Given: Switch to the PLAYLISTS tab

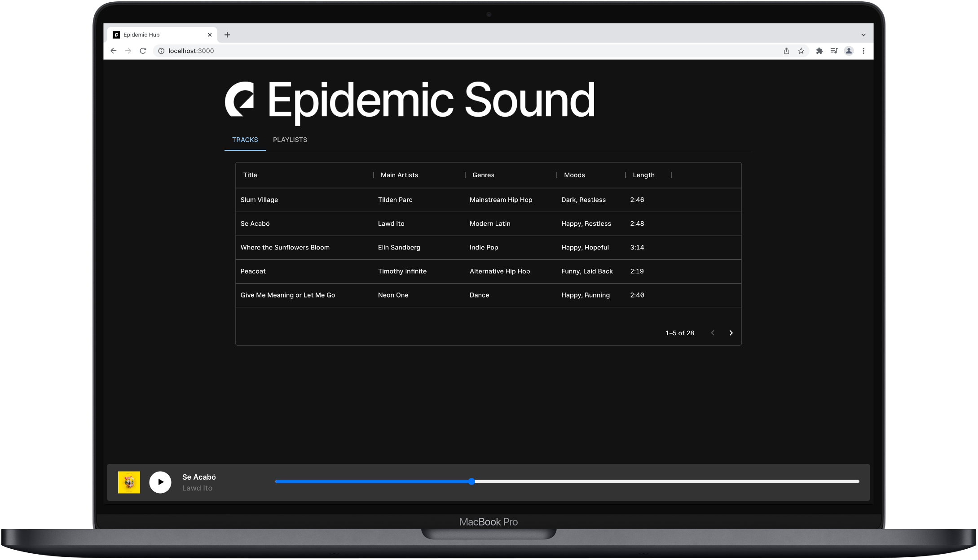Looking at the screenshot, I should point(290,140).
